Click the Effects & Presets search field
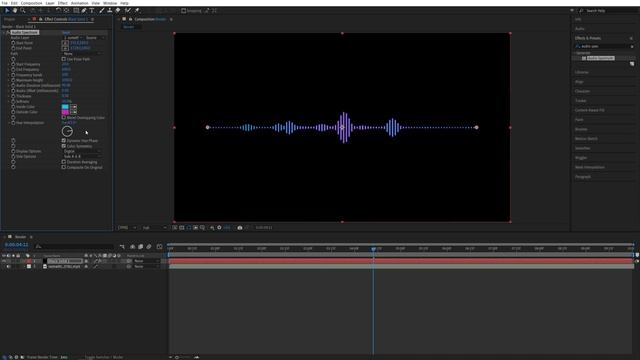640x360 pixels. (x=605, y=46)
